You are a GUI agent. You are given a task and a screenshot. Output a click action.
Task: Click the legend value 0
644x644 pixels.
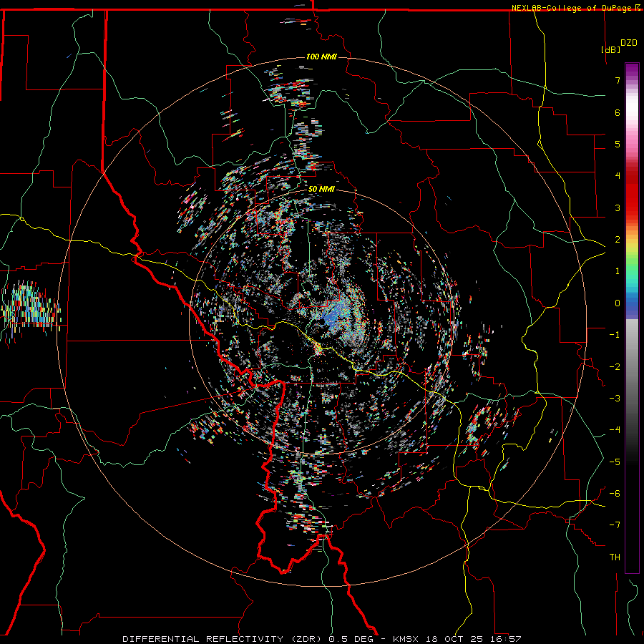[618, 303]
